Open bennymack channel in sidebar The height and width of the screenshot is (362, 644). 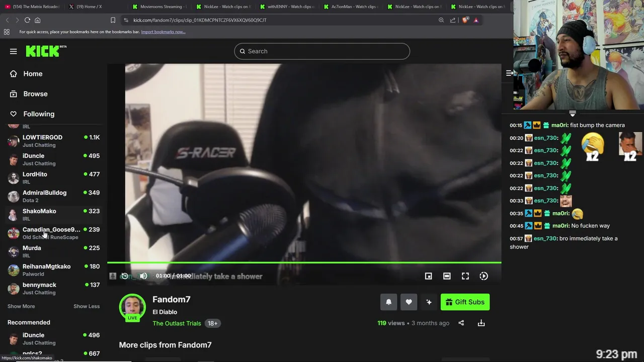(x=53, y=289)
